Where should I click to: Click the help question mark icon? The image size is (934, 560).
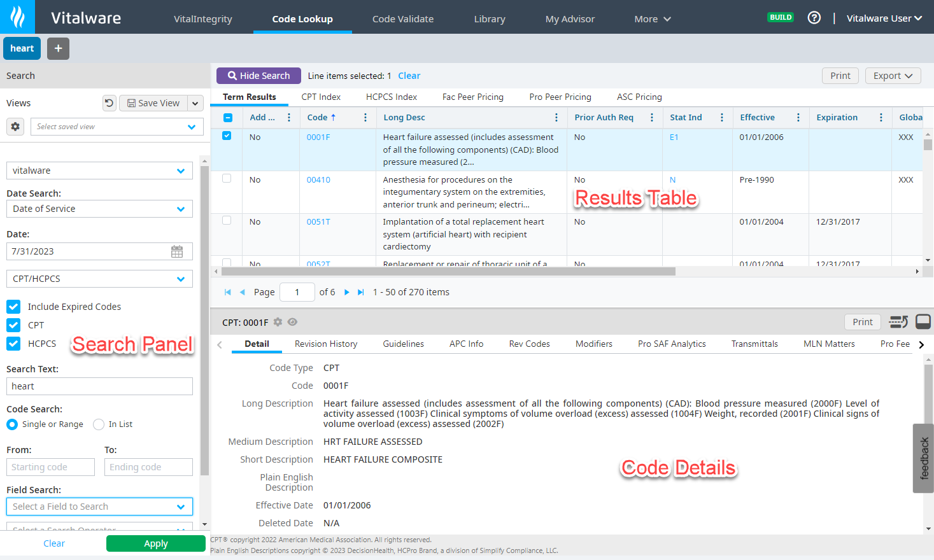(814, 18)
